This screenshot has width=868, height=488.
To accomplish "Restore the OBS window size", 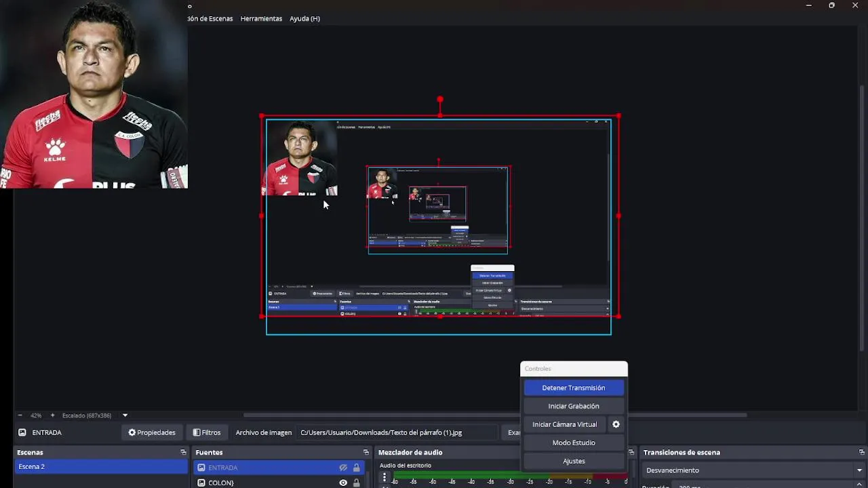I will 832,5.
